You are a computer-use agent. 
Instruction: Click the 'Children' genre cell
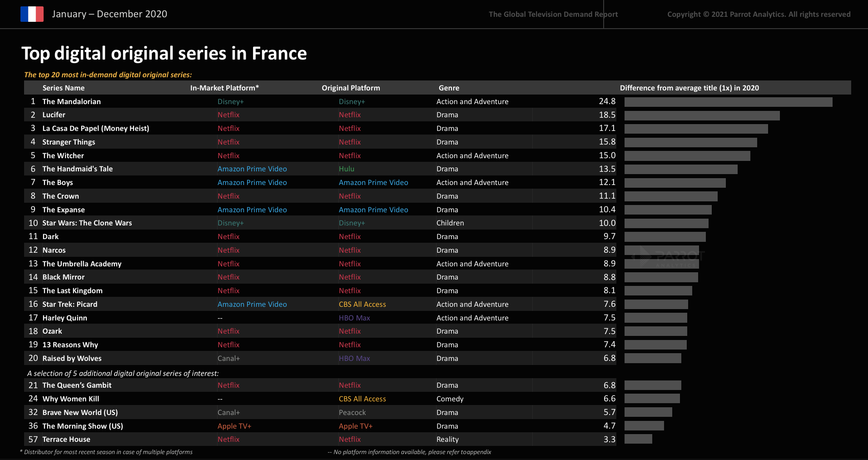[x=450, y=223]
